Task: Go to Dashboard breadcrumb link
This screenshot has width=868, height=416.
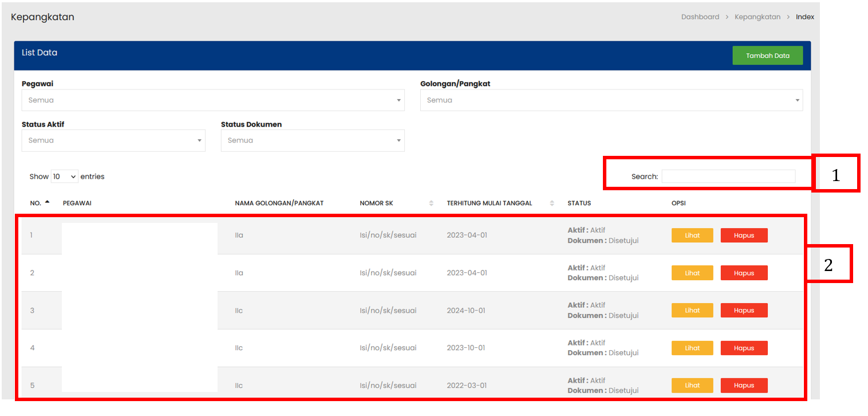Action: [x=700, y=17]
